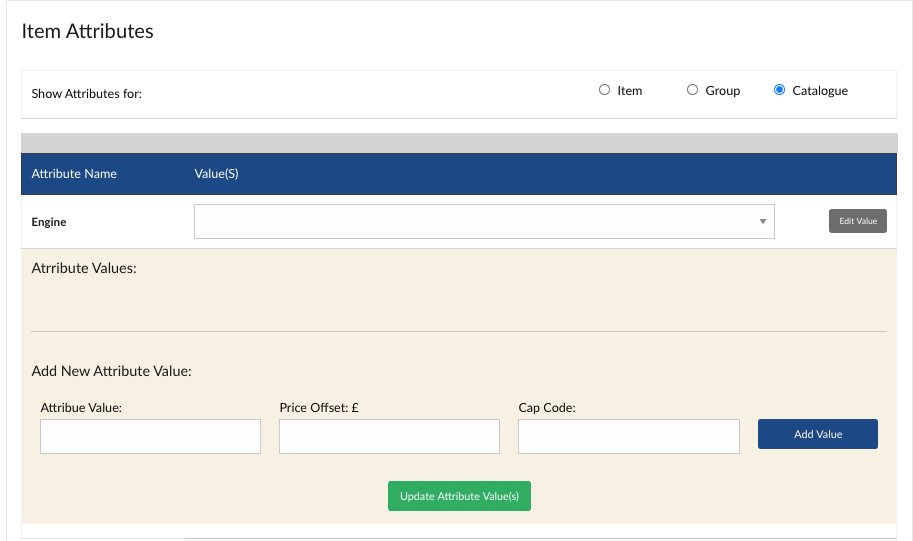Click the 'Cap Code:' field label
Screen dimensions: 913x541
tap(547, 408)
